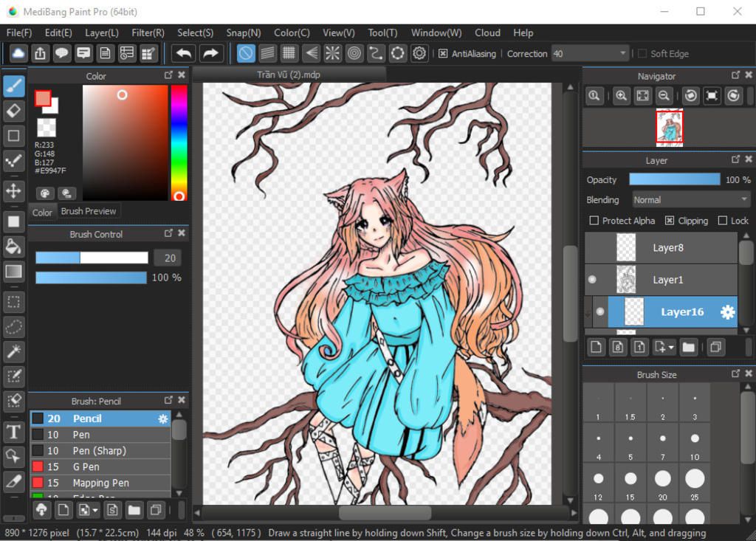This screenshot has width=756, height=541.
Task: Toggle the AntiAliasing checkbox
Action: tap(443, 54)
